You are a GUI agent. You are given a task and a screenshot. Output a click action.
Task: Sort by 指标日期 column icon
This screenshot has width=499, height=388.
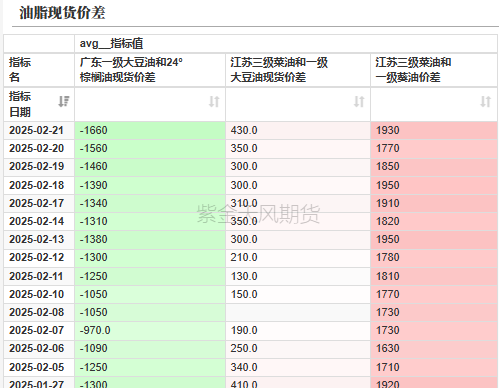pyautogui.click(x=64, y=101)
